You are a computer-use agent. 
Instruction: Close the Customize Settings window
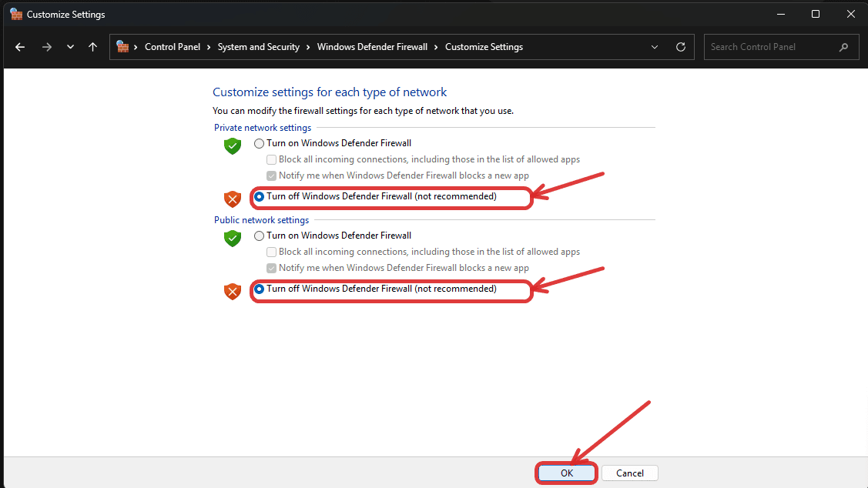[x=851, y=15]
